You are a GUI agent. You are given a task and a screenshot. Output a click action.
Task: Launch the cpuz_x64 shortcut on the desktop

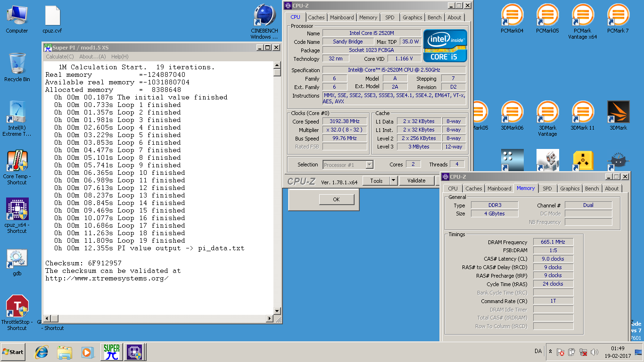pos(17,215)
